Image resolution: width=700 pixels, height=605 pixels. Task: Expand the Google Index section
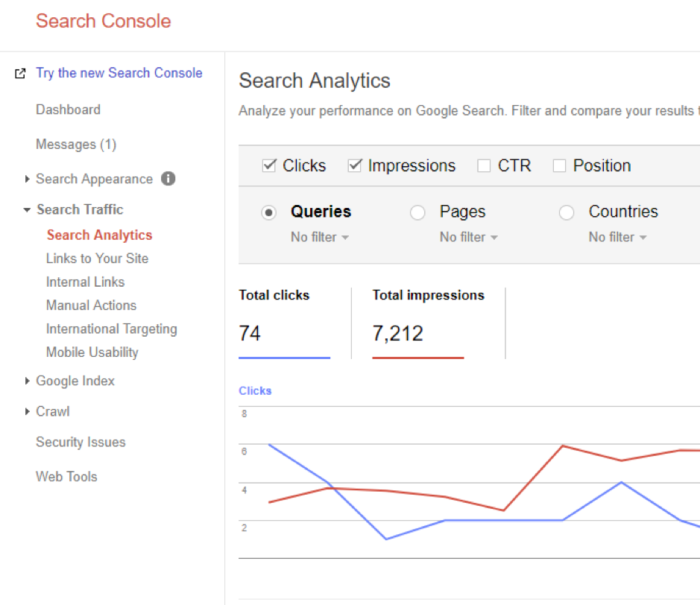(28, 381)
